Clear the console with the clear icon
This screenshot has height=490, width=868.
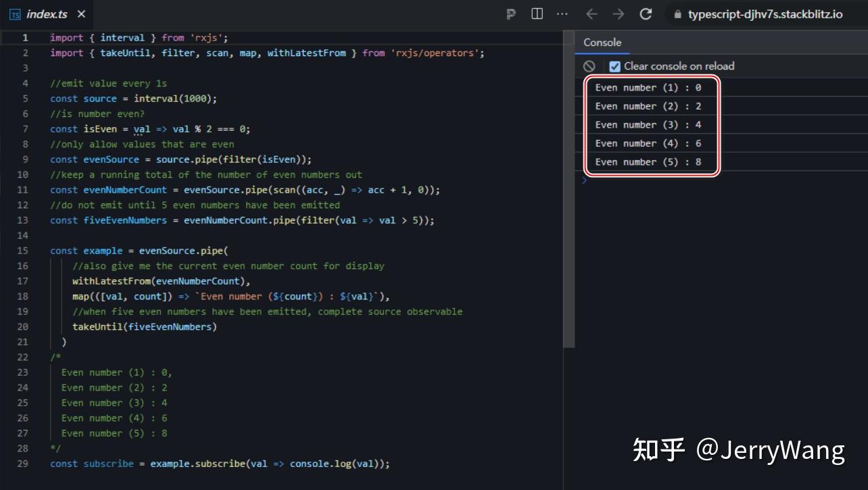click(x=589, y=66)
